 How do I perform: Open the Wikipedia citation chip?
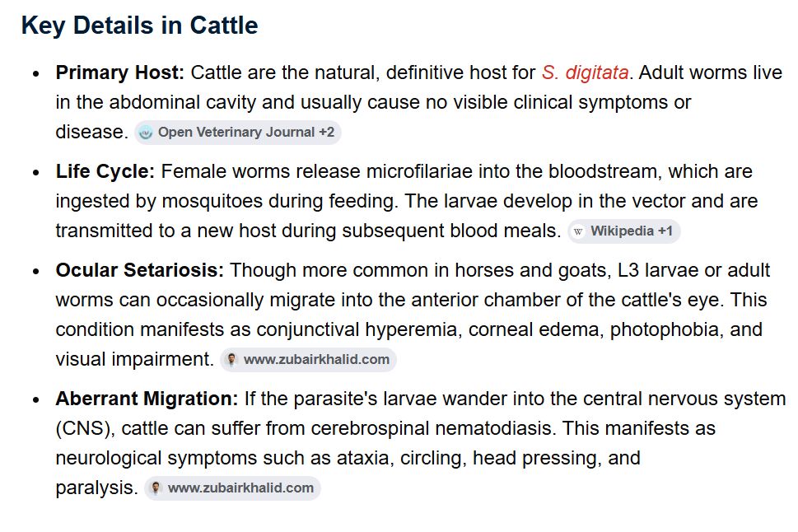[624, 231]
